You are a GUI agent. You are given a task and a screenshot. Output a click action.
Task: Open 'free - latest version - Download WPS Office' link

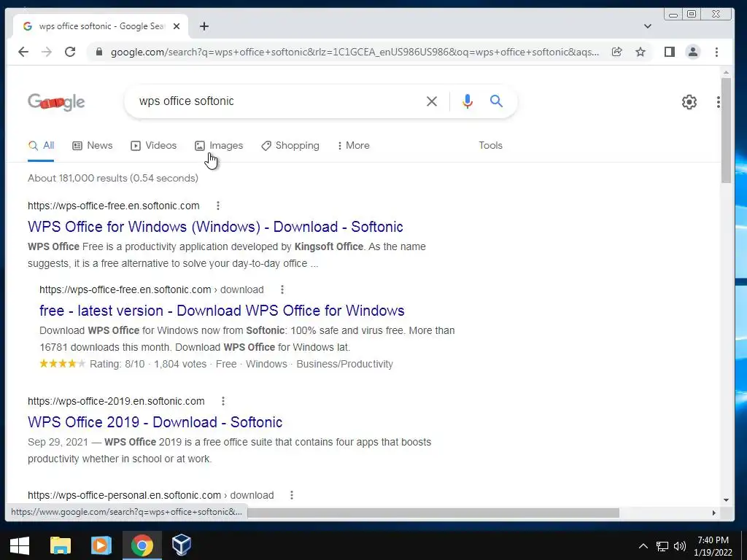pyautogui.click(x=222, y=311)
